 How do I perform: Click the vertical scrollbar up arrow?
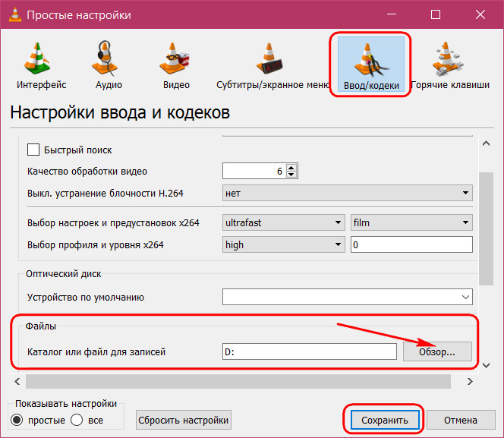tap(486, 143)
